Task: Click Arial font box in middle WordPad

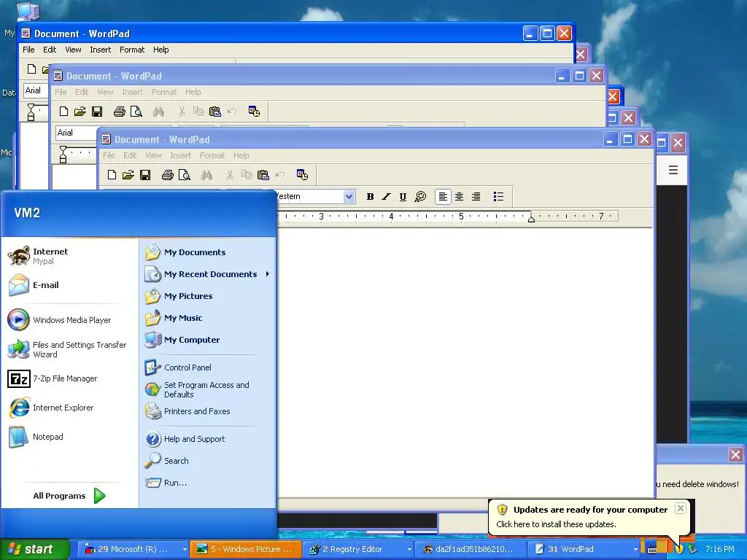Action: [76, 133]
